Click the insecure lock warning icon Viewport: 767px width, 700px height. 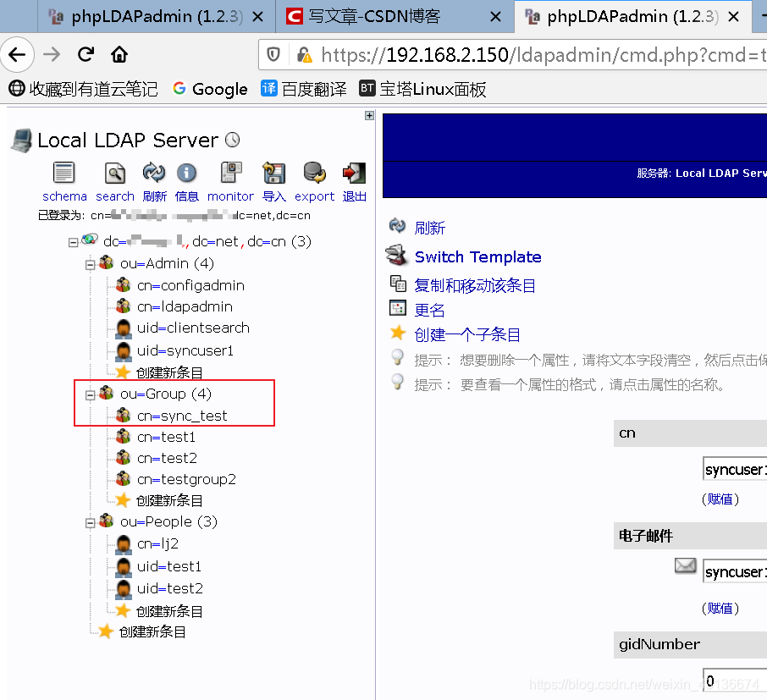304,55
